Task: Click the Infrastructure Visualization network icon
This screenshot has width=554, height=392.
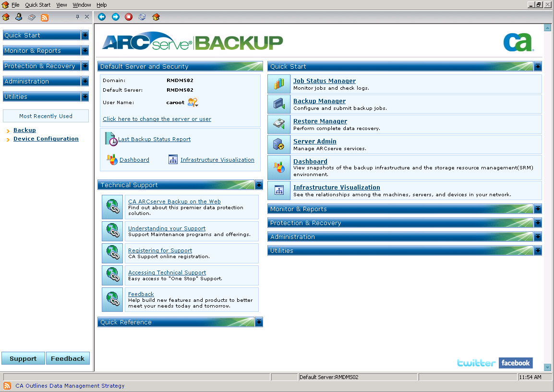Action: coord(279,190)
